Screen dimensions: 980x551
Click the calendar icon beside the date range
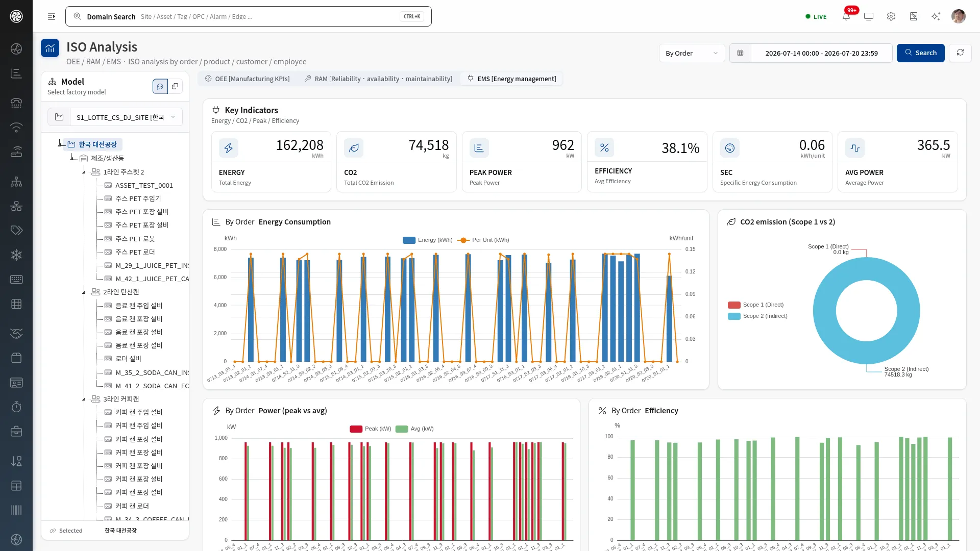(x=741, y=53)
